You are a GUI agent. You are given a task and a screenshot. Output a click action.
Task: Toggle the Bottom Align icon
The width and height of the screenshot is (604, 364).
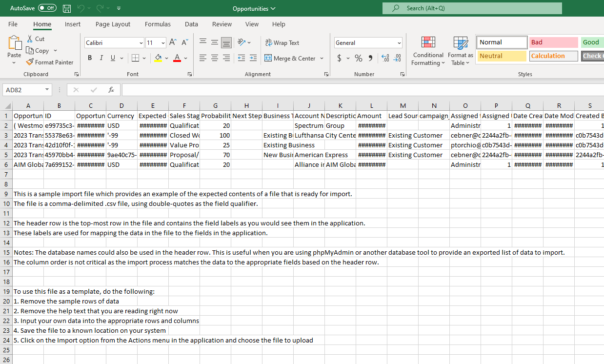[226, 42]
